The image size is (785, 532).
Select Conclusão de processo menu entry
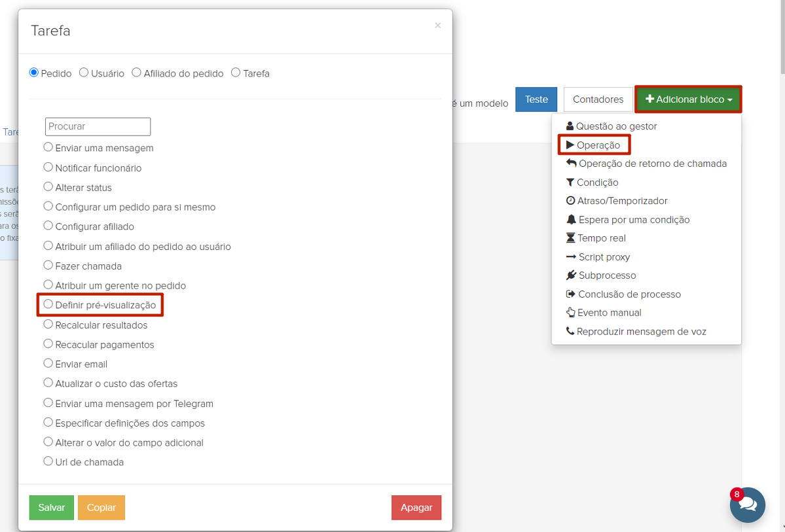click(629, 294)
